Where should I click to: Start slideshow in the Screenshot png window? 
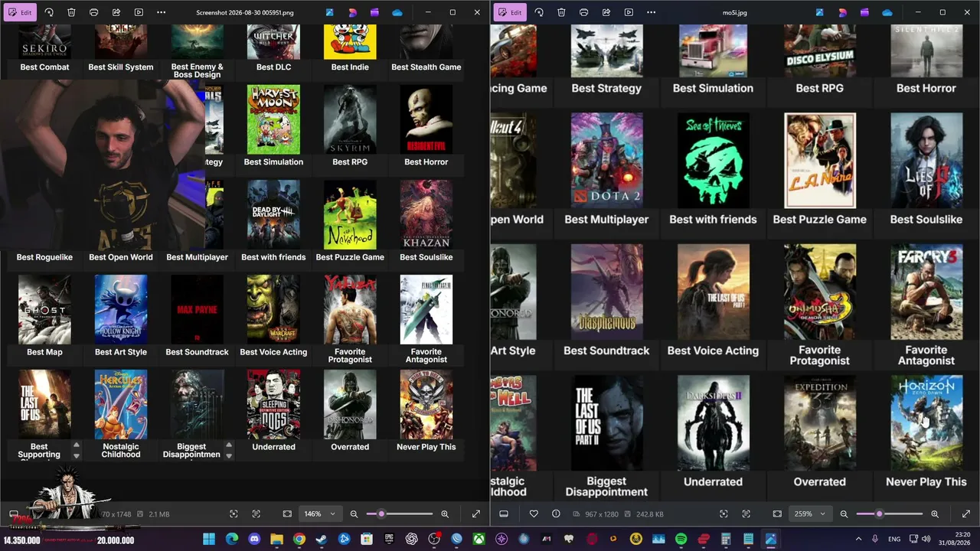(x=139, y=12)
